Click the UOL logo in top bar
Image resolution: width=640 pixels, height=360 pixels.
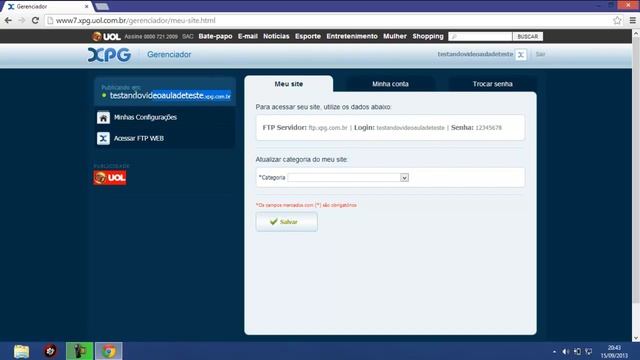tap(106, 36)
